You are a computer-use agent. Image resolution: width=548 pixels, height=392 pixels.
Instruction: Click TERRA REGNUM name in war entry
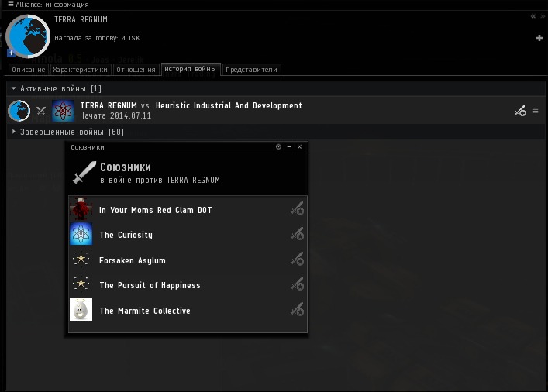point(109,105)
